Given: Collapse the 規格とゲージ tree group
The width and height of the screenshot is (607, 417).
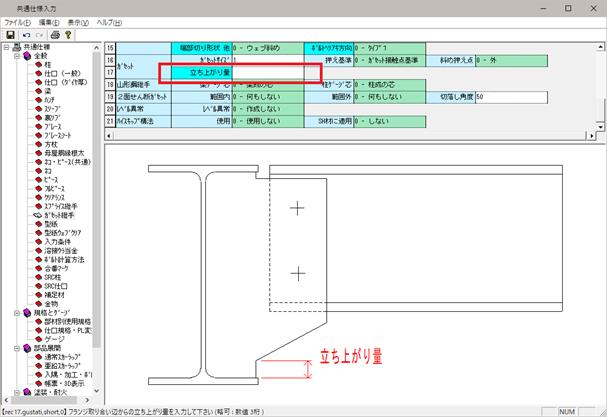Looking at the screenshot, I should pos(17,313).
